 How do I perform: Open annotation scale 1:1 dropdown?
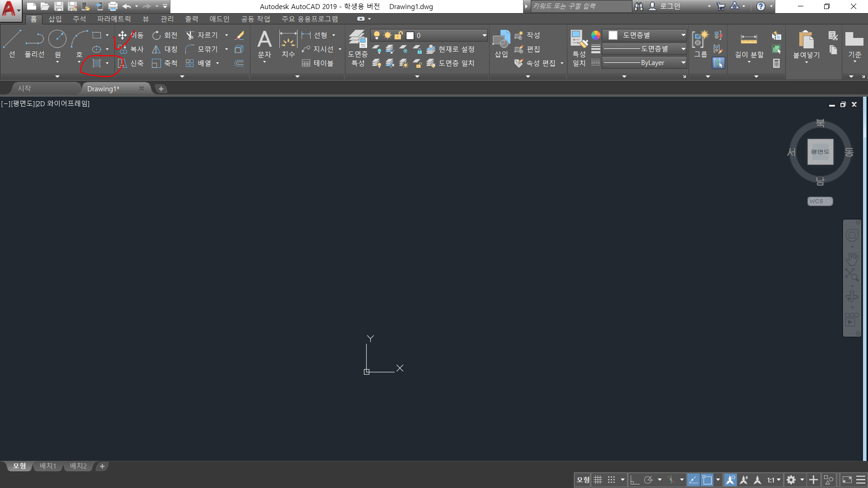coord(774,480)
